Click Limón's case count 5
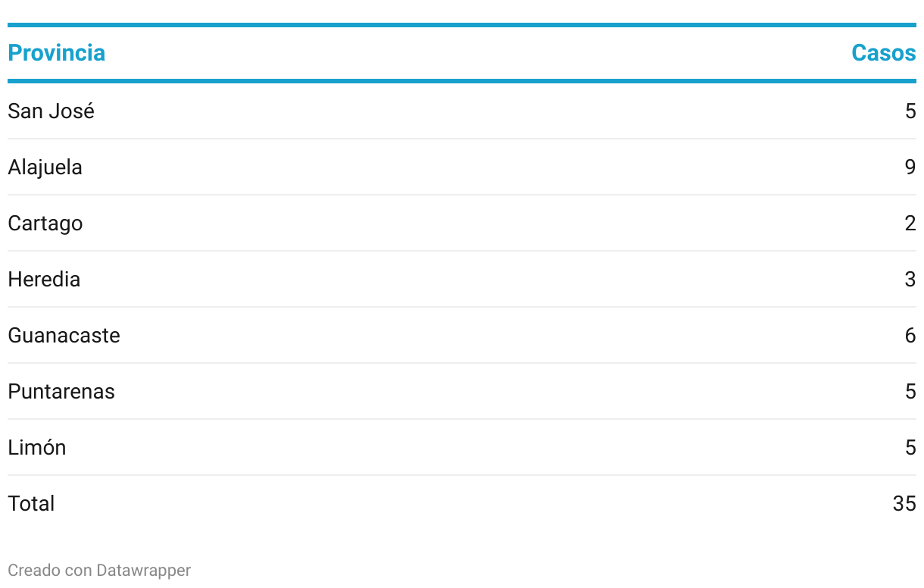The width and height of the screenshot is (924, 588). coord(910,448)
